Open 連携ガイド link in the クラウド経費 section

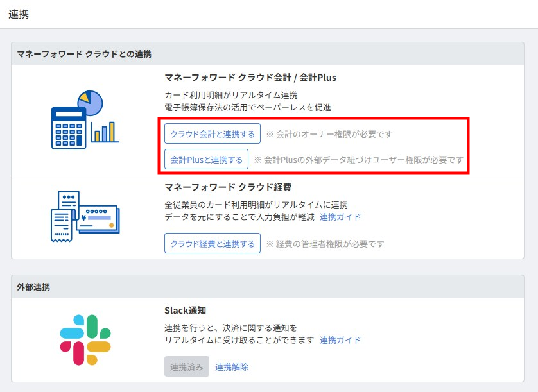point(340,217)
